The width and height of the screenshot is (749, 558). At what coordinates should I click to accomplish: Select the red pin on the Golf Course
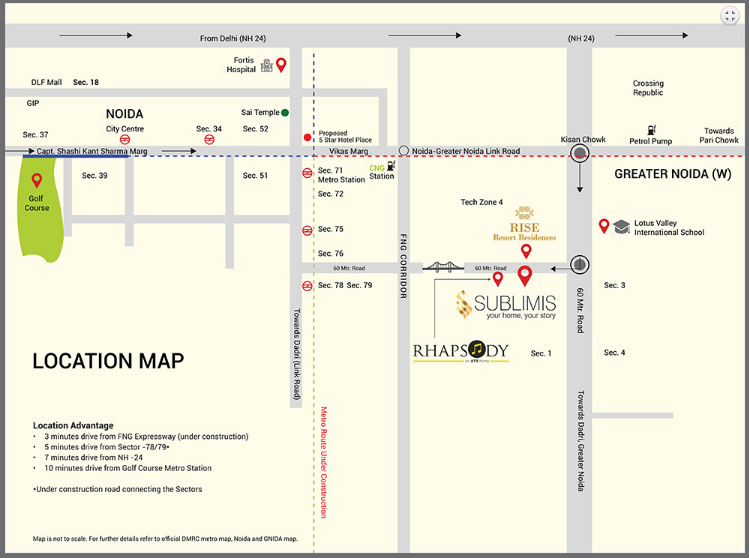(x=36, y=181)
